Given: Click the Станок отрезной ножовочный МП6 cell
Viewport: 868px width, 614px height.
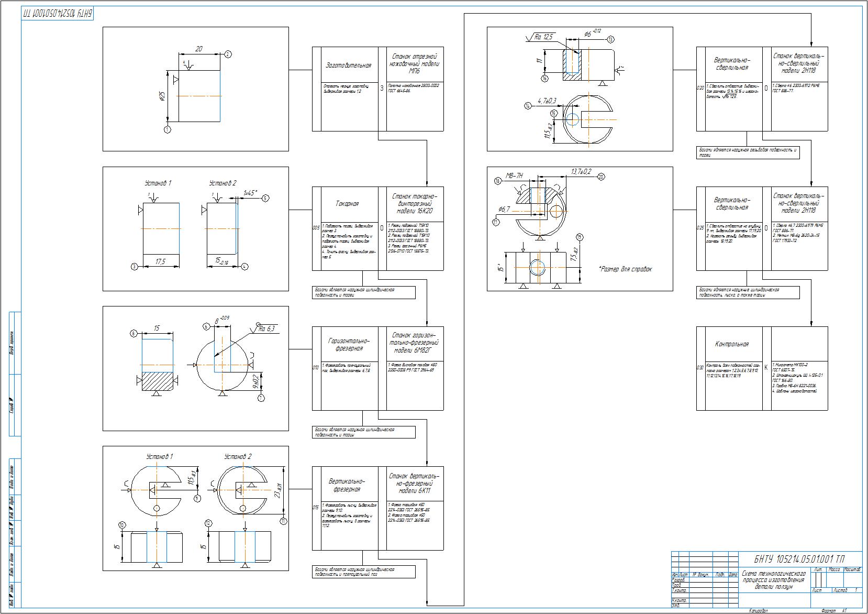Looking at the screenshot, I should [x=414, y=63].
